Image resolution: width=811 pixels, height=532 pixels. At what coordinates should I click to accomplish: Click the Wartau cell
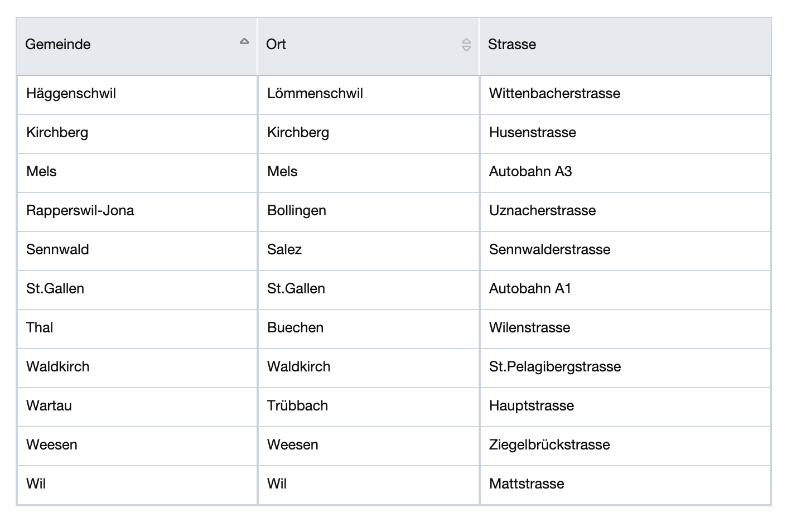pyautogui.click(x=137, y=407)
